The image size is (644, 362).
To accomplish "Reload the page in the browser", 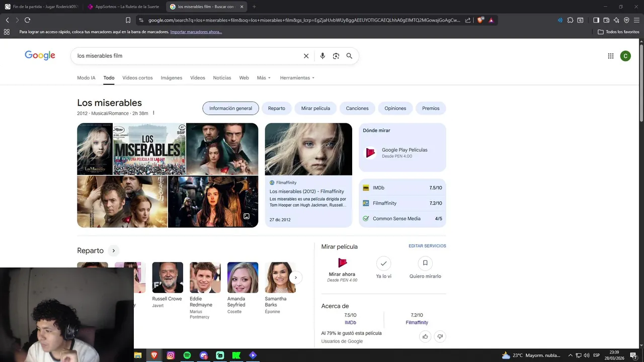I will tap(27, 20).
